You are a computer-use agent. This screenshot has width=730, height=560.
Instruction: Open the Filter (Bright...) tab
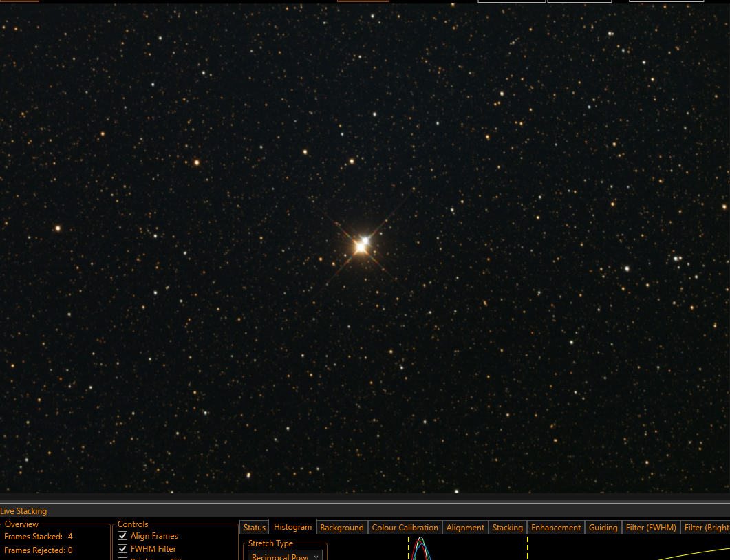[705, 528]
